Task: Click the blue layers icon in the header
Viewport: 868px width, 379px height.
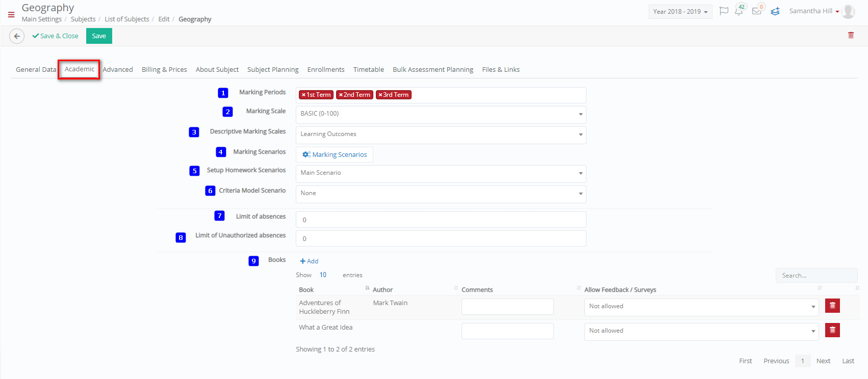Action: click(775, 11)
